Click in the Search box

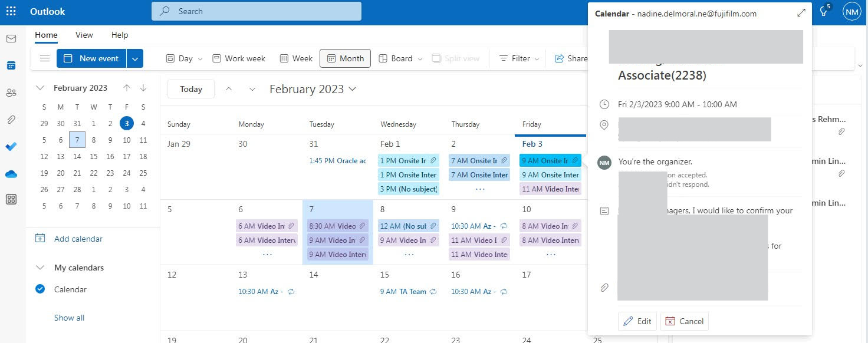[x=257, y=11]
